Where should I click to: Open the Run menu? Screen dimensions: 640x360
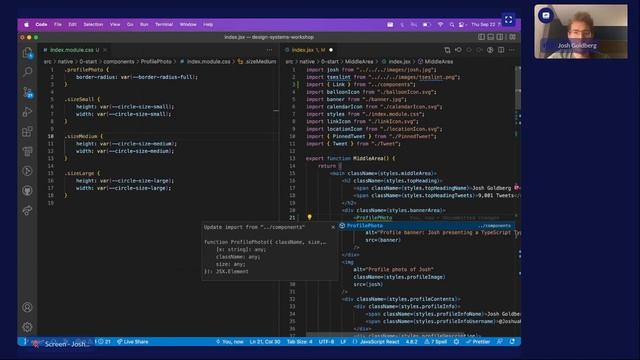click(x=144, y=24)
